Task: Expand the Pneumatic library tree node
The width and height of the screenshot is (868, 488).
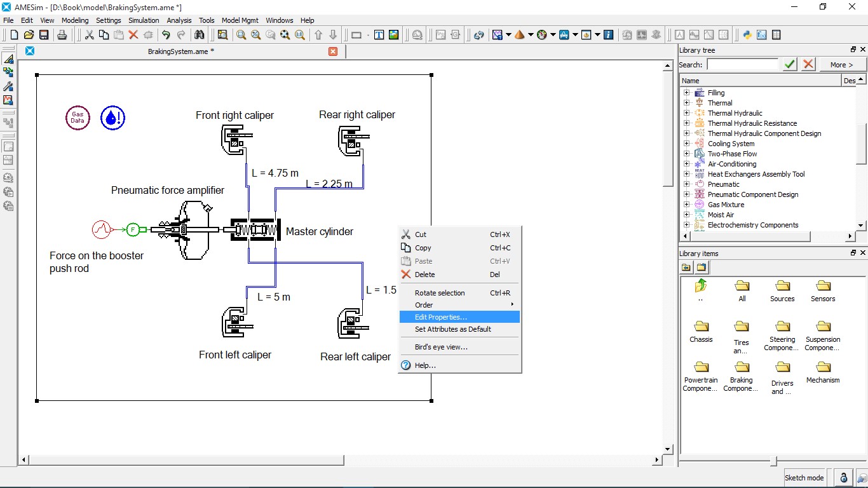Action: [x=686, y=184]
